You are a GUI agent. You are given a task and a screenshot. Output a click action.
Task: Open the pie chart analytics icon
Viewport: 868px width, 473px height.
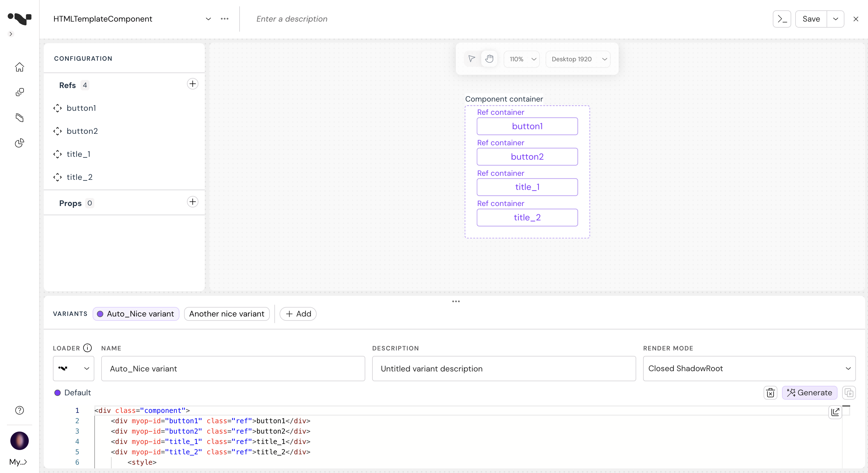20,143
